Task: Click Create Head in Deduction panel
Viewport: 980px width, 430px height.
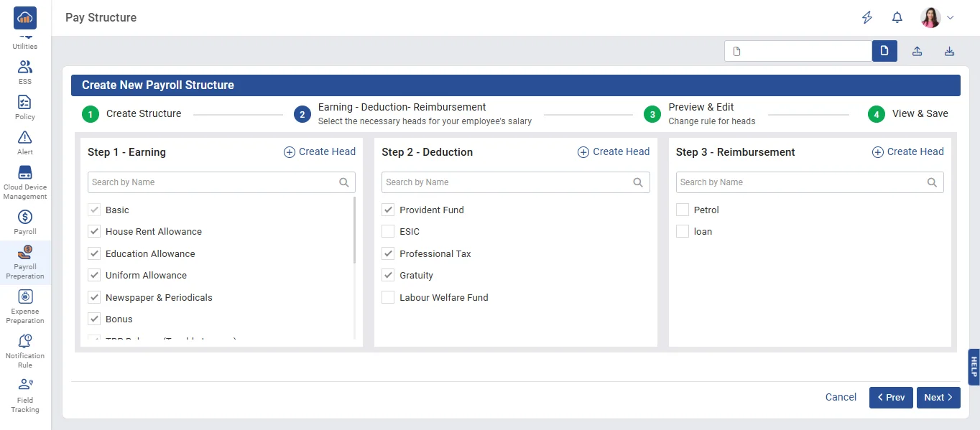Action: coord(614,152)
